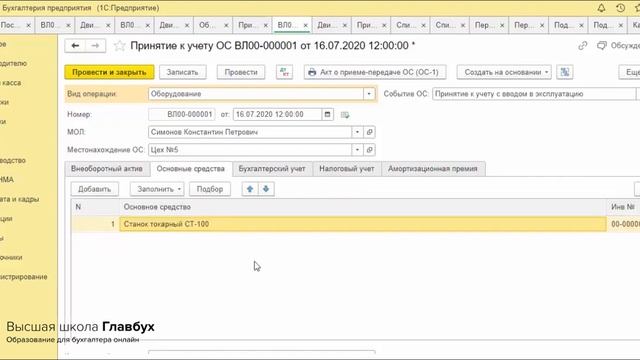Open the sidebar section 'ата и кадры'
640x360 pixels.
(20, 199)
